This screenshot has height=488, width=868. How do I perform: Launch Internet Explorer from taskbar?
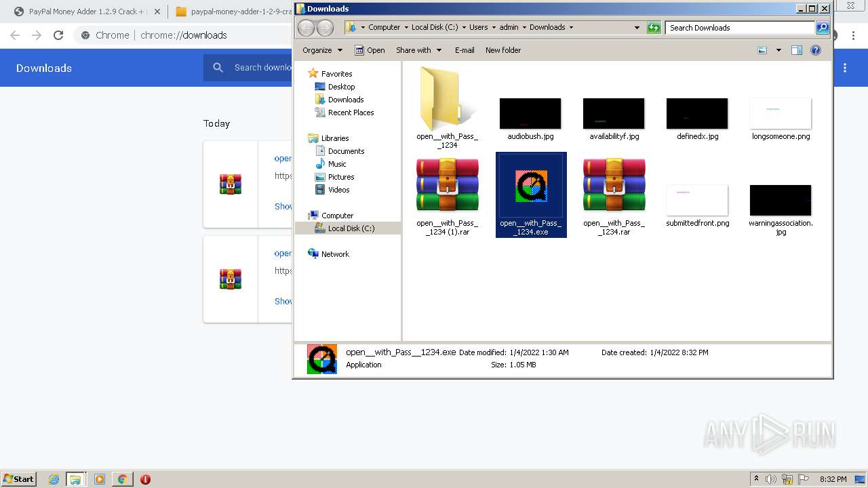coord(54,479)
